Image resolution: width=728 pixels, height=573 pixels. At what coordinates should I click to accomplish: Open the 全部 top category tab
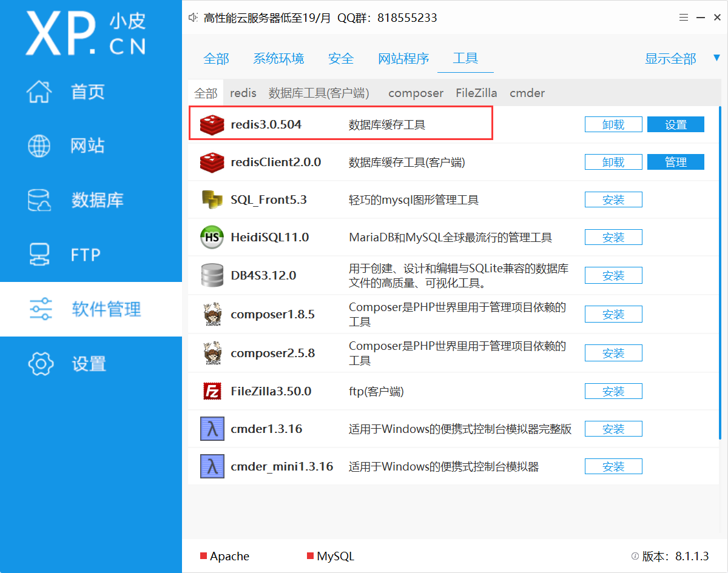(x=216, y=58)
